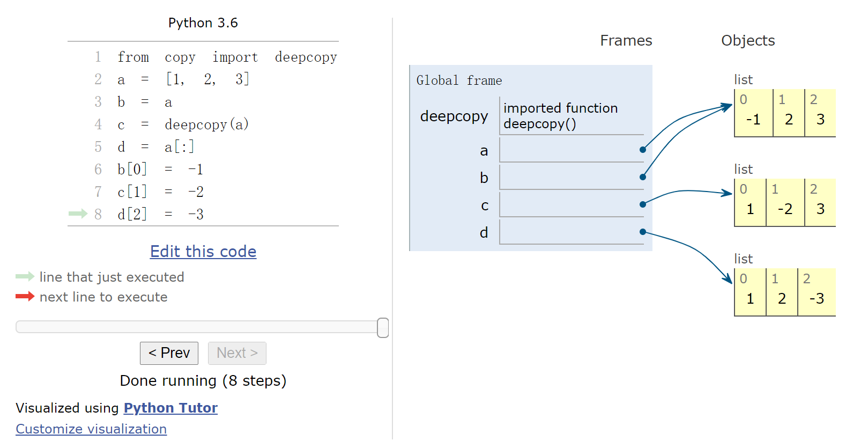Click the red 'next line to execute' legend arrow

[25, 297]
